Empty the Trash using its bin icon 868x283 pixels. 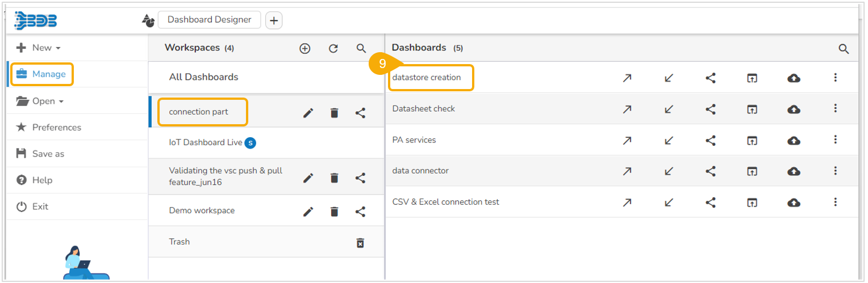click(x=360, y=243)
